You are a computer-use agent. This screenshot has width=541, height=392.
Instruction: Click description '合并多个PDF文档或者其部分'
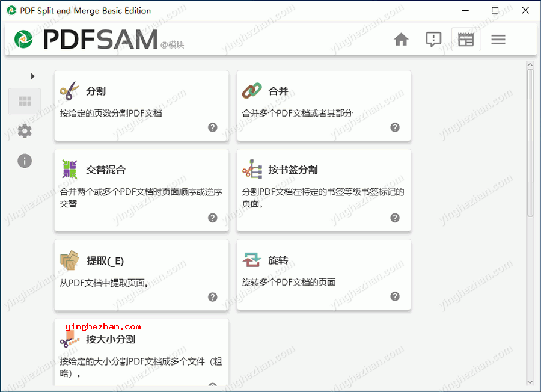(x=298, y=113)
